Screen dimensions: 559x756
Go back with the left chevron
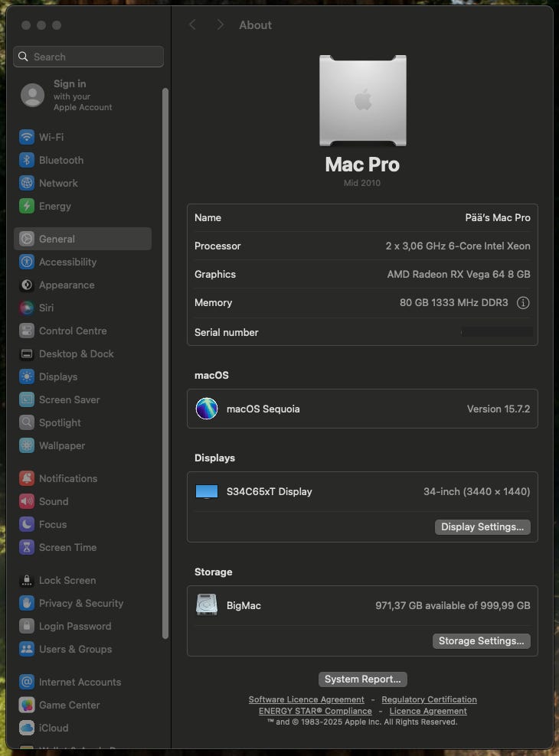(192, 24)
